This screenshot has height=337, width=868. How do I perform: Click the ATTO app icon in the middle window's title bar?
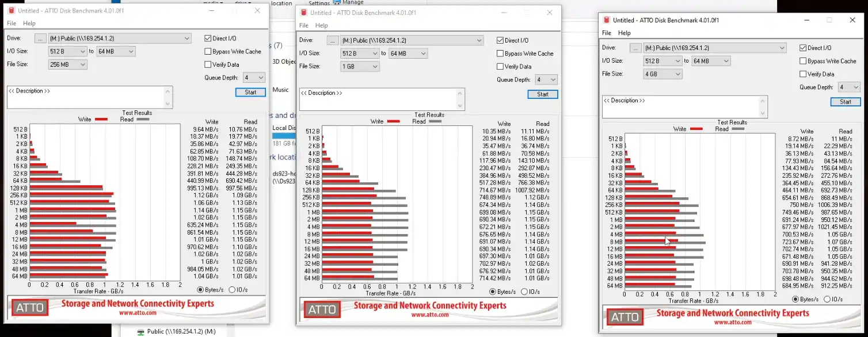point(303,13)
